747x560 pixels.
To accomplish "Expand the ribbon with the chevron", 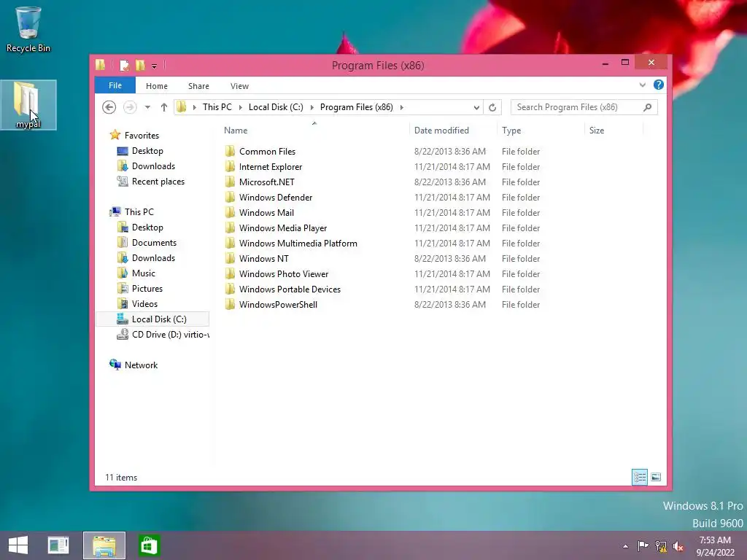I will click(642, 85).
